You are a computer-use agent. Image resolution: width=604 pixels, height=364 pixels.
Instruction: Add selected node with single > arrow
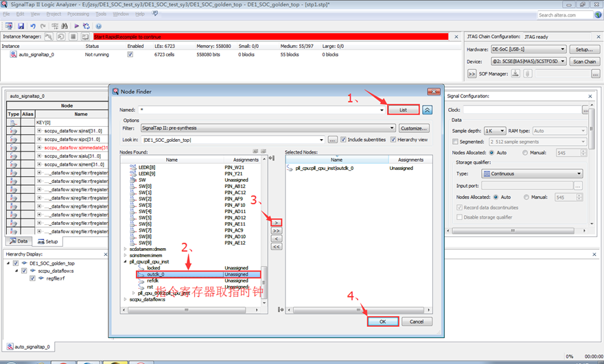[x=276, y=223]
